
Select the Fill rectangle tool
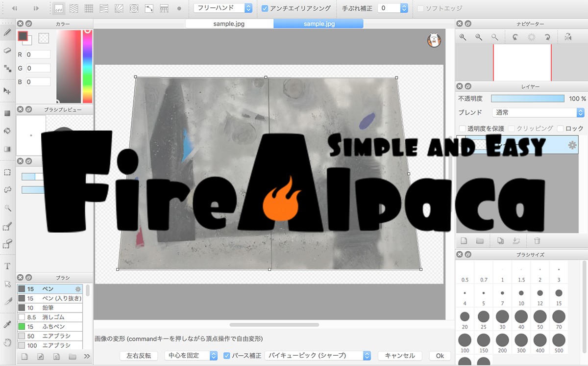7,113
